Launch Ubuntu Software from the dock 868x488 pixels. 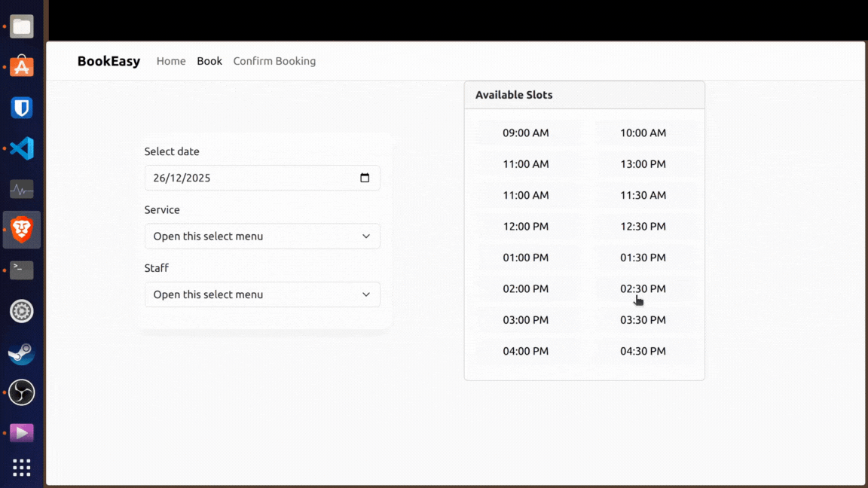tap(22, 67)
